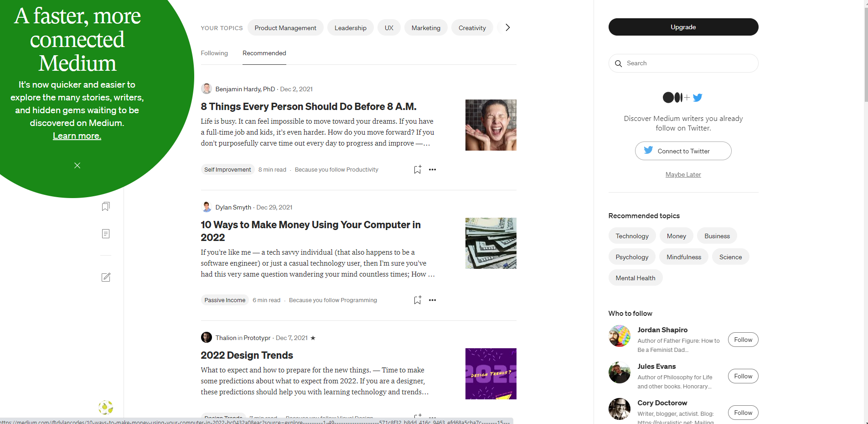
Task: Click the 8 Things article thumbnail image
Action: [x=491, y=125]
